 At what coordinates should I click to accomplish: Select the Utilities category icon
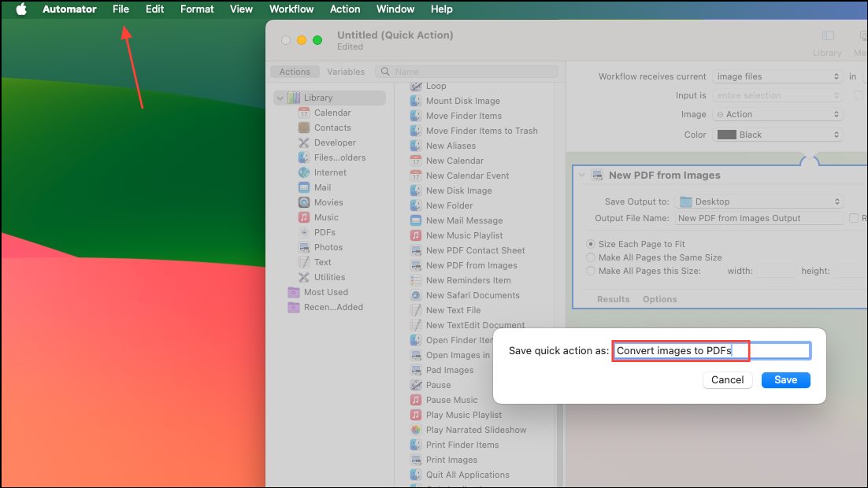pyautogui.click(x=304, y=276)
